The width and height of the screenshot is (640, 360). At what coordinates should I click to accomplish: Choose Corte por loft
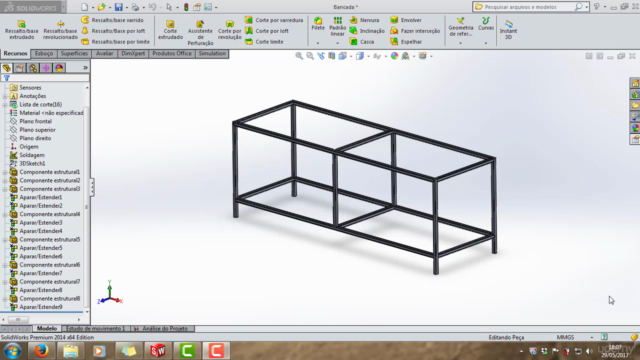267,31
